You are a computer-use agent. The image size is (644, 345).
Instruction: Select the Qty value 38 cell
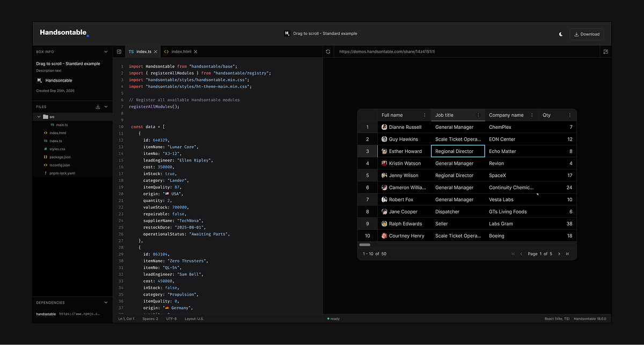[x=558, y=224]
